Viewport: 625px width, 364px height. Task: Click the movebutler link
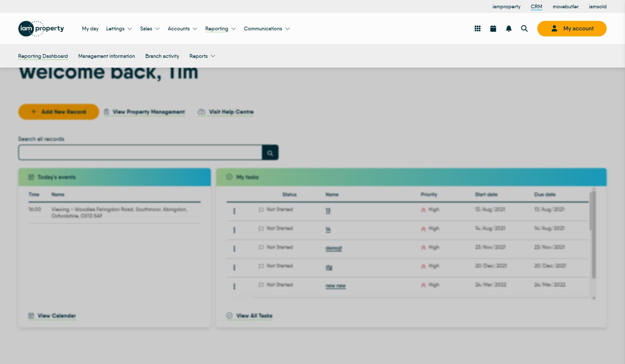point(565,7)
